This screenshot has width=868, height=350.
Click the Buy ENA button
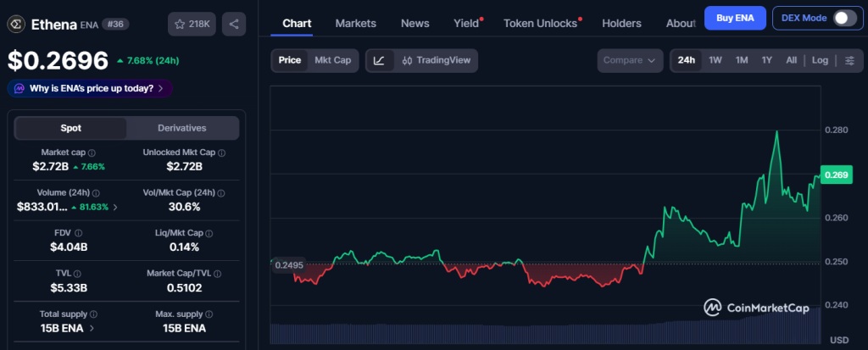point(735,18)
